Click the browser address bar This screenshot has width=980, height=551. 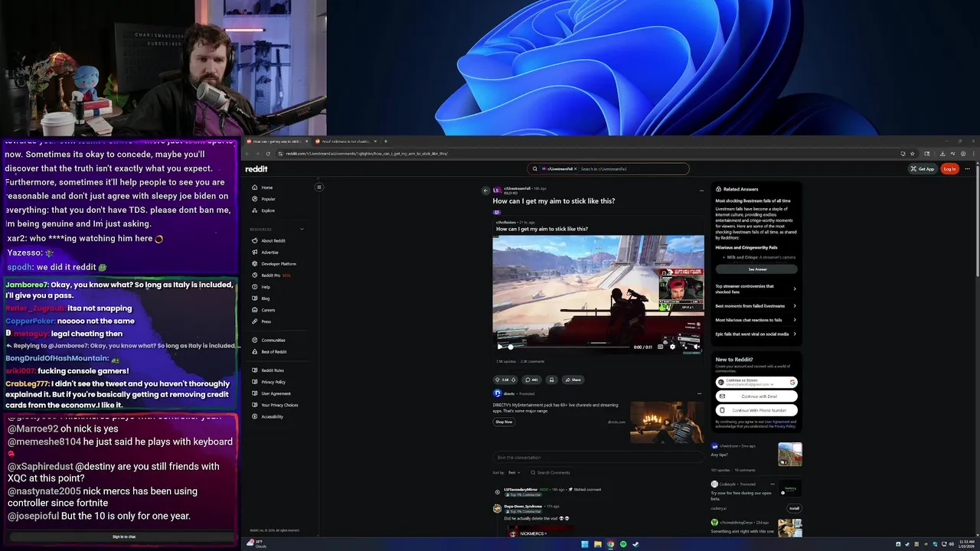[590, 154]
